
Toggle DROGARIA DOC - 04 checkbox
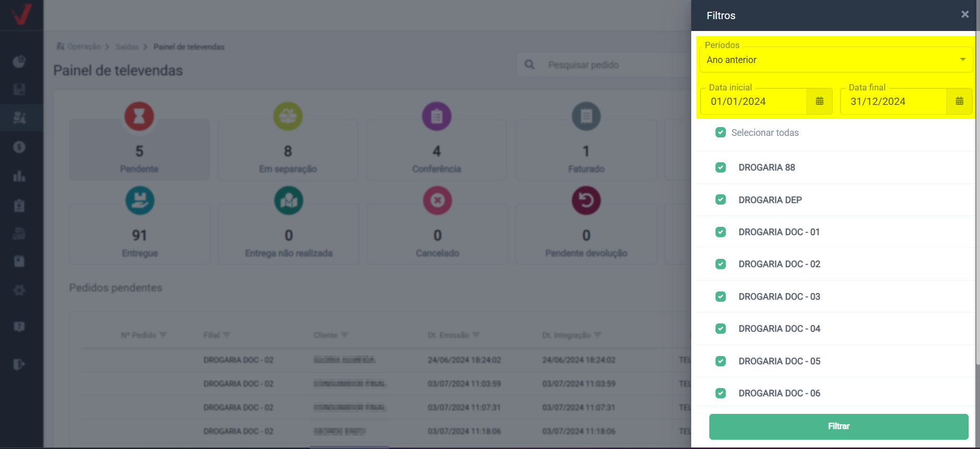(x=721, y=329)
